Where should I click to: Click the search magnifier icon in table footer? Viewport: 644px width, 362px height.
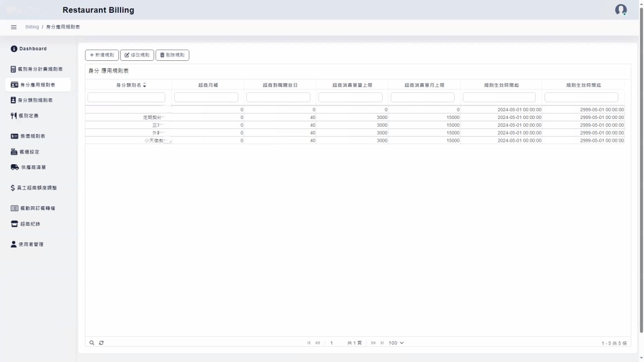point(92,342)
